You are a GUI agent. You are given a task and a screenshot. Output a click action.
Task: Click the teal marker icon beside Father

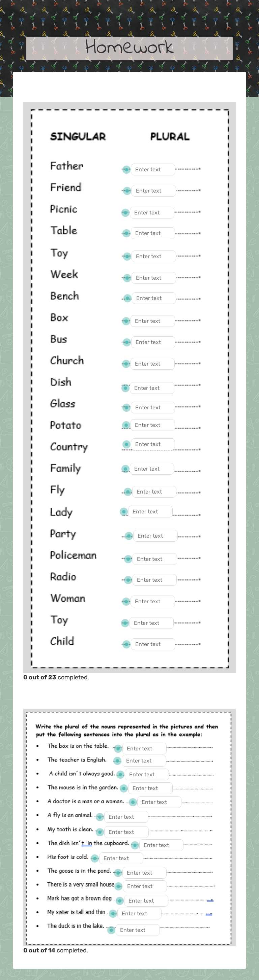(x=126, y=169)
